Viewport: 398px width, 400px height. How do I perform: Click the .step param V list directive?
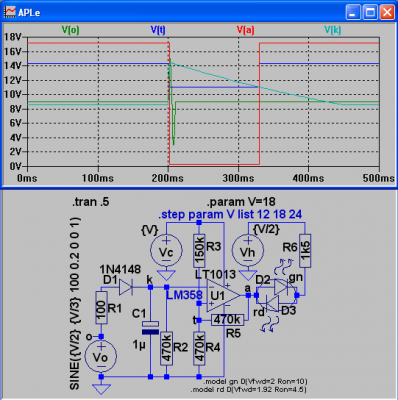coord(230,214)
